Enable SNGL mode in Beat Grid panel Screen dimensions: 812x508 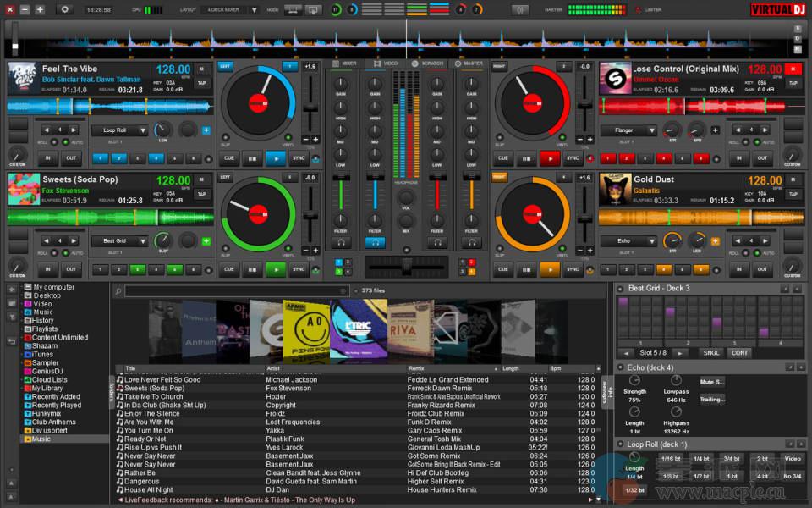711,352
